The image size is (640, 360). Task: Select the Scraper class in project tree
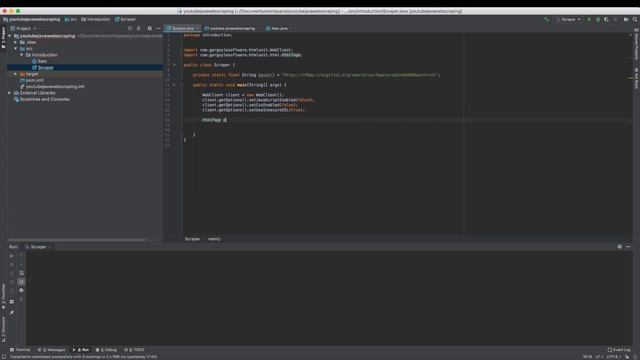[x=43, y=68]
